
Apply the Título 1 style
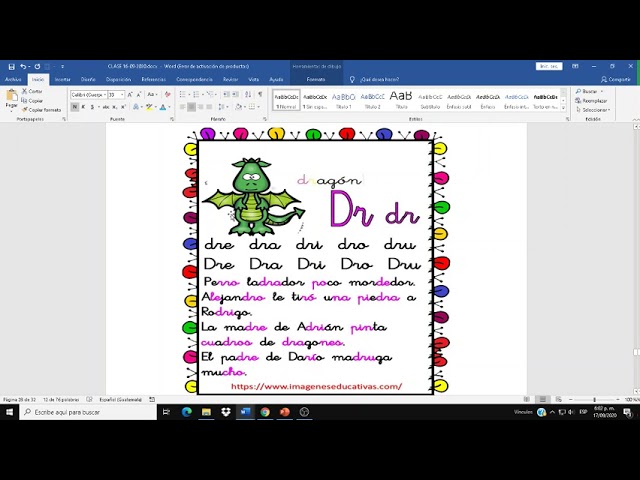pos(344,100)
